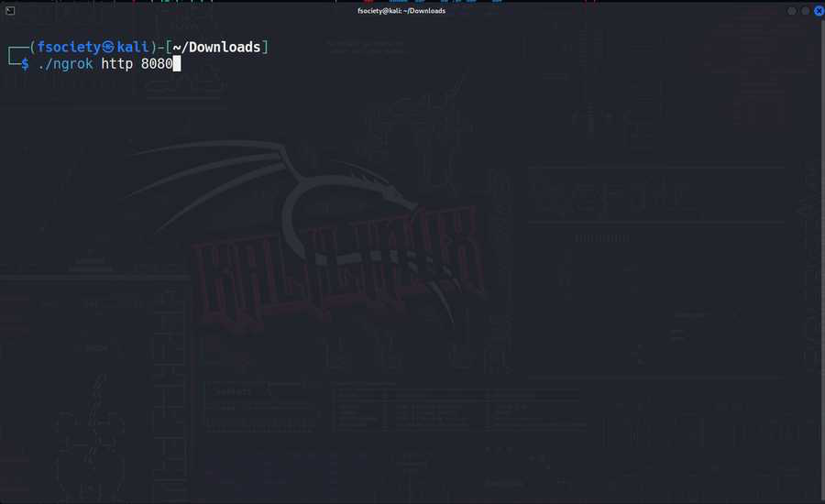
Task: Close the terminal window
Action: click(819, 11)
